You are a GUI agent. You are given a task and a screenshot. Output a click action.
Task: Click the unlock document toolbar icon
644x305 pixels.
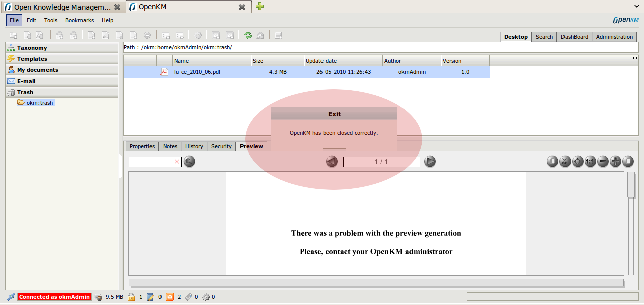73,35
